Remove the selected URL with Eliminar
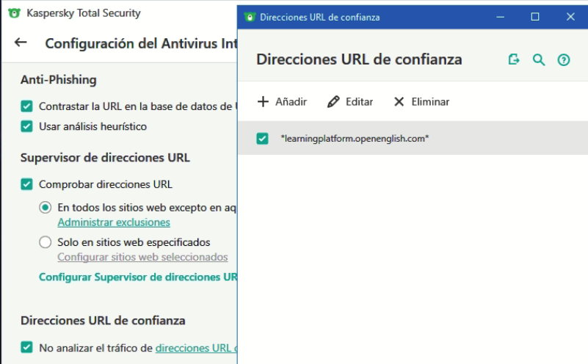 [x=421, y=101]
